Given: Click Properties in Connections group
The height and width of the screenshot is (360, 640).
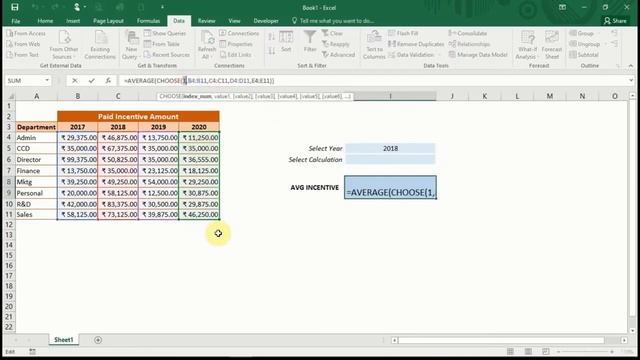Looking at the screenshot, I should 236,44.
